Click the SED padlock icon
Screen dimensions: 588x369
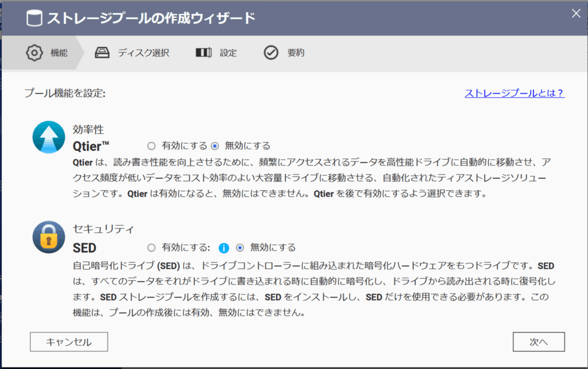click(49, 236)
